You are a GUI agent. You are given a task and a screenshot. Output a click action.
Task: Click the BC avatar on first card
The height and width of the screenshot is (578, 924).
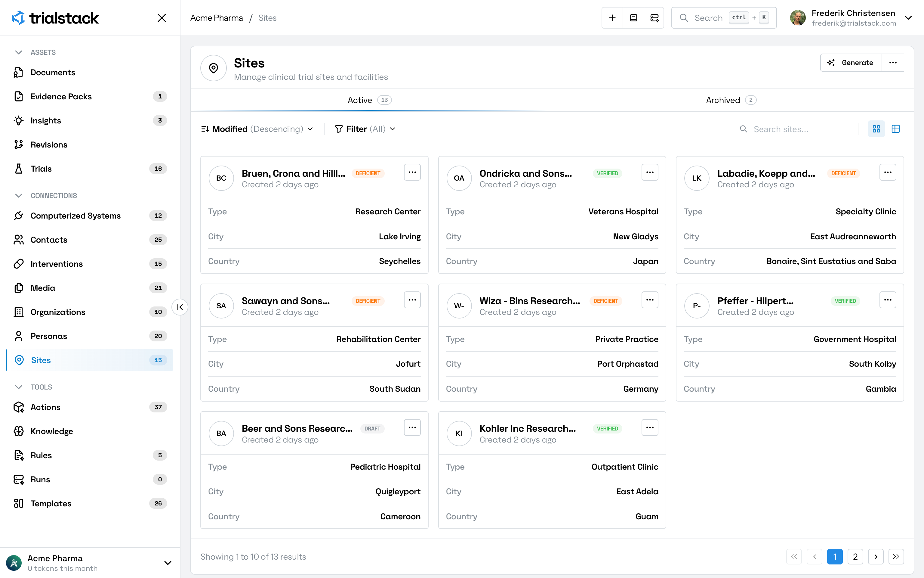coord(221,178)
